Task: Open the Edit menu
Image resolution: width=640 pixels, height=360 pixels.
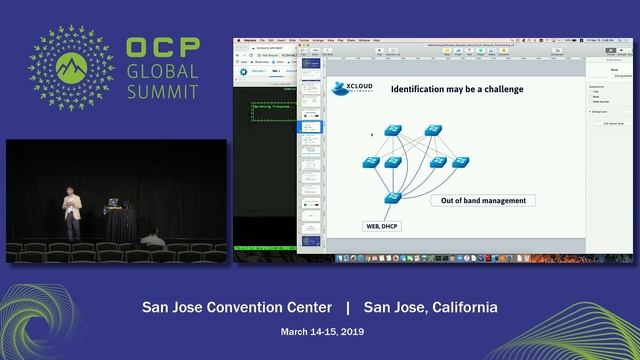Action: tap(271, 40)
